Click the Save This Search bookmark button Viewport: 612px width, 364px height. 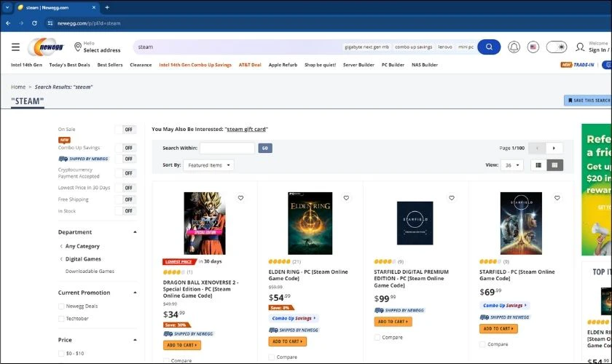point(588,100)
